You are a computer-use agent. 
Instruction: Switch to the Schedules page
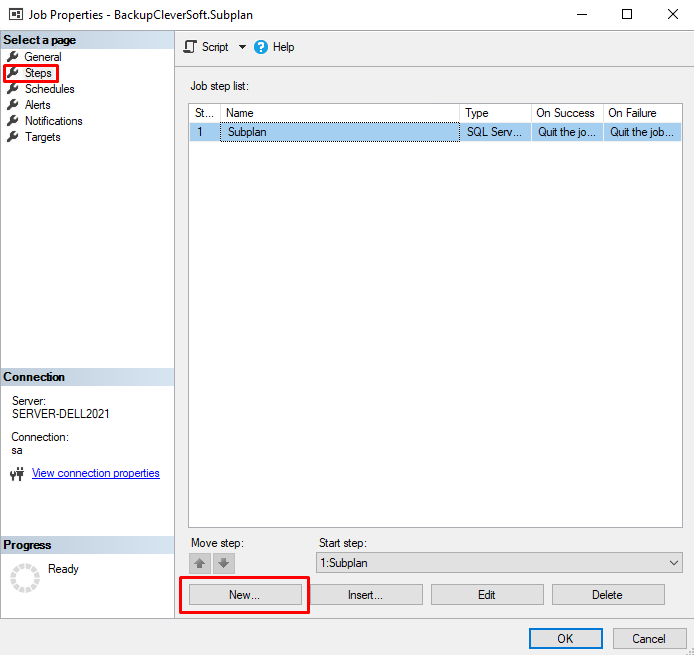coord(49,89)
